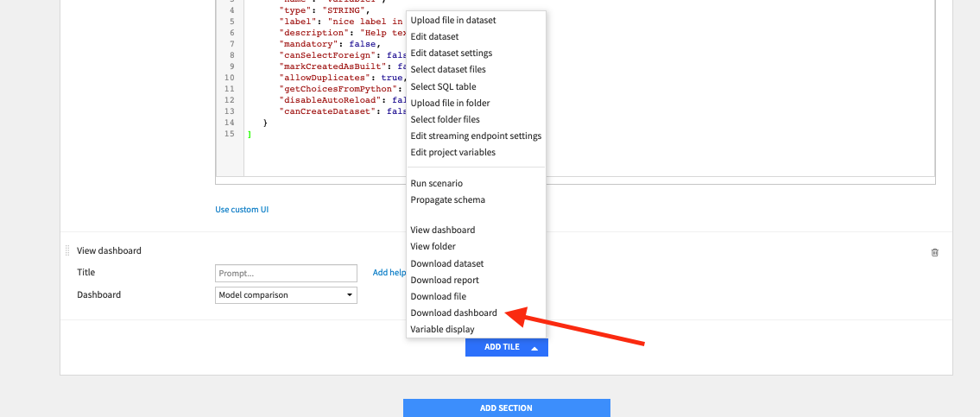Screen dimensions: 980x417
Task: Select View folder in menu
Action: click(x=433, y=246)
